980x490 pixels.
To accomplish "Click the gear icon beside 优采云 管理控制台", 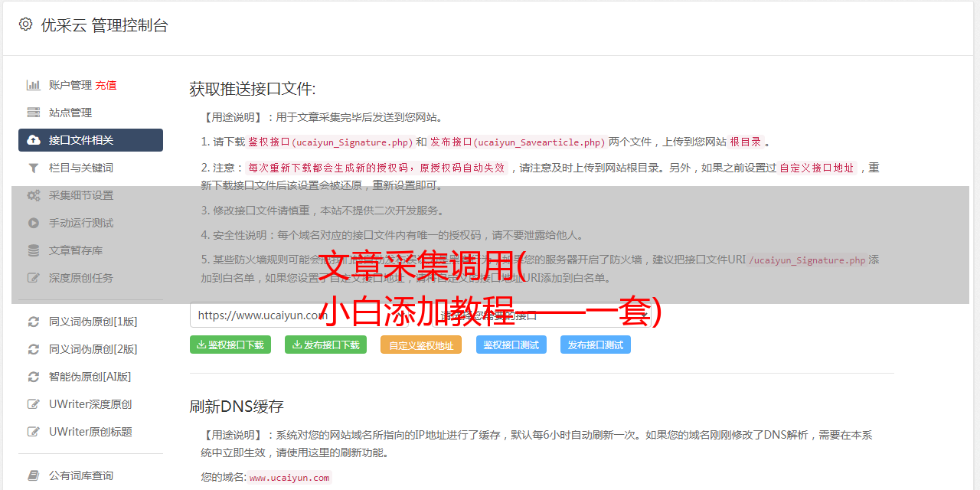I will pos(25,24).
